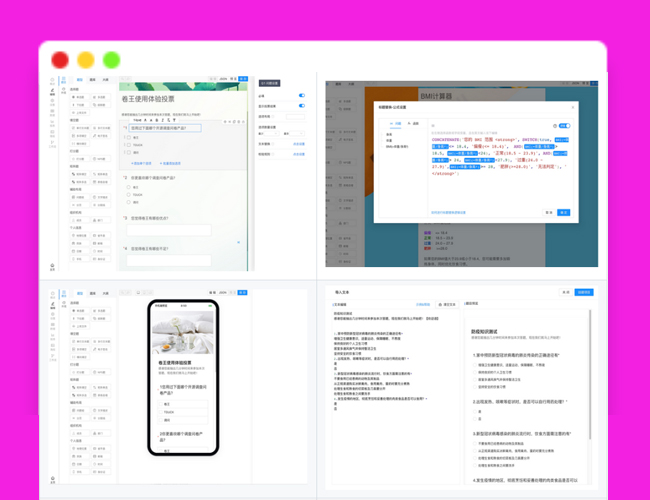Close the formula settings dialog with X

pyautogui.click(x=573, y=107)
